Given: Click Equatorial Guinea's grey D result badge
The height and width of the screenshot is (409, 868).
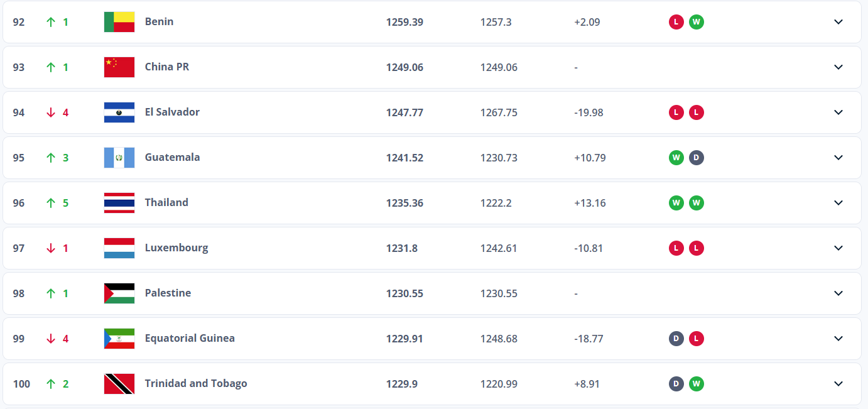Looking at the screenshot, I should [676, 339].
